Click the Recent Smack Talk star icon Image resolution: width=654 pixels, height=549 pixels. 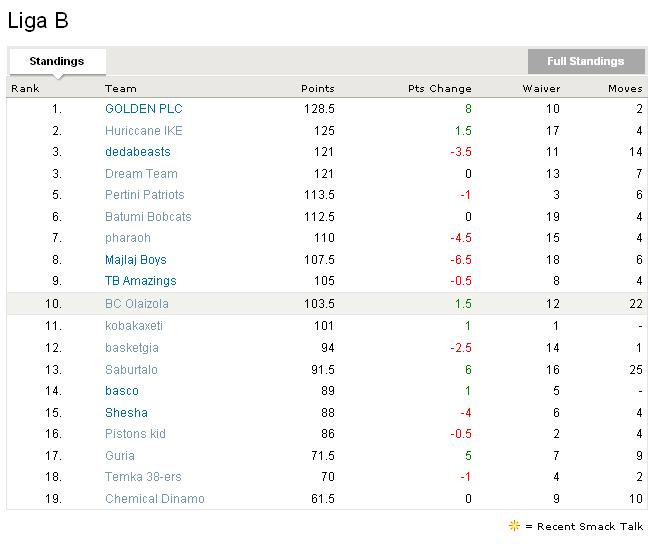pyautogui.click(x=514, y=526)
